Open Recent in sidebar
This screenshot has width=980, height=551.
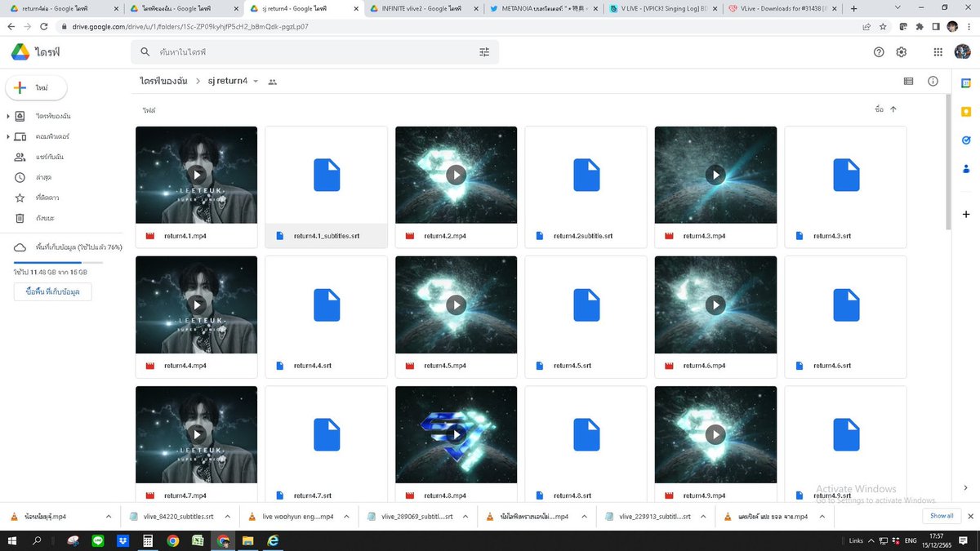click(45, 177)
